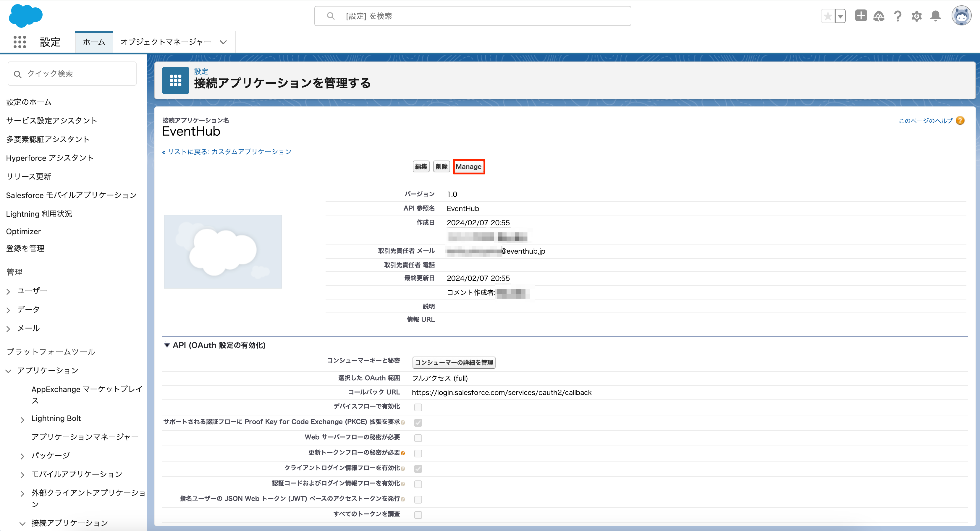Expand the データ tree section
This screenshot has width=980, height=531.
8,310
